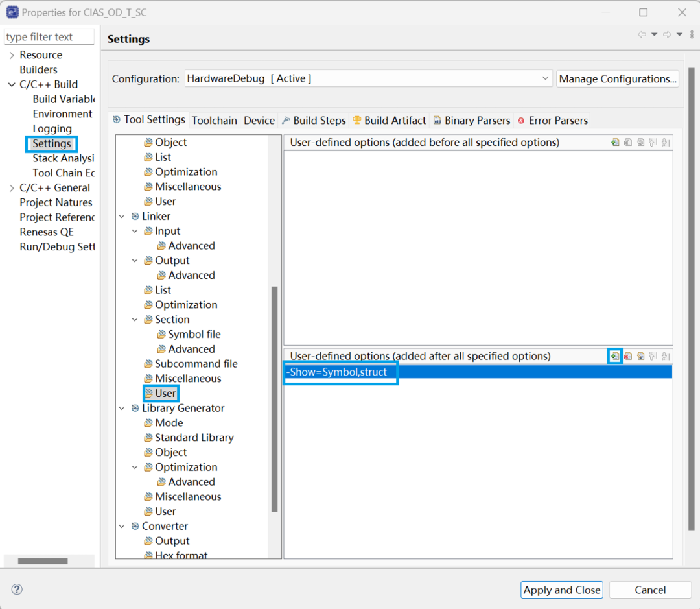Edit the selected after-all-options entry

(640, 356)
